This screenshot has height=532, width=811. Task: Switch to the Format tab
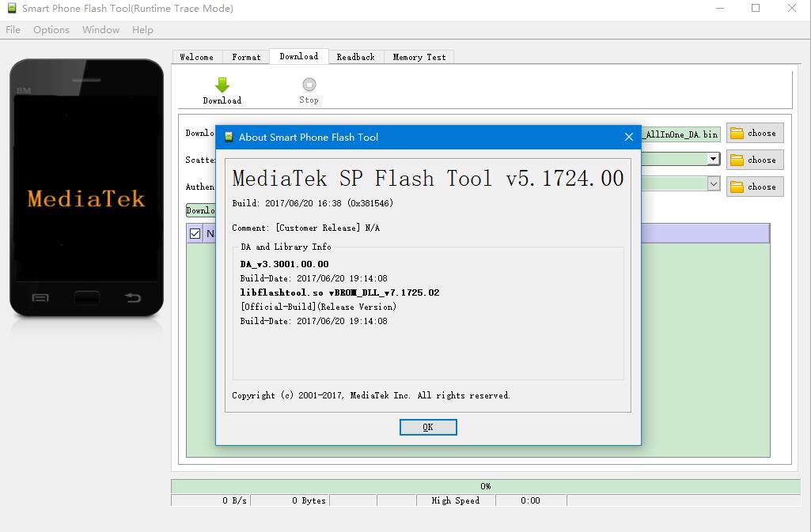pyautogui.click(x=246, y=56)
